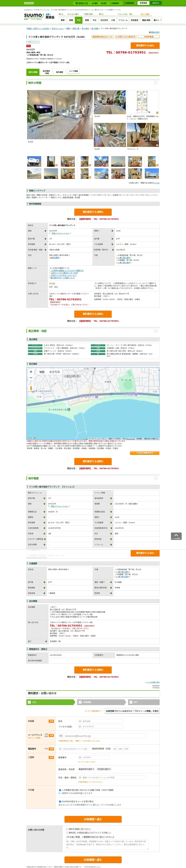The height and width of the screenshot is (868, 186).
Task: Select the Street View pegman icon
Action: [31, 388]
